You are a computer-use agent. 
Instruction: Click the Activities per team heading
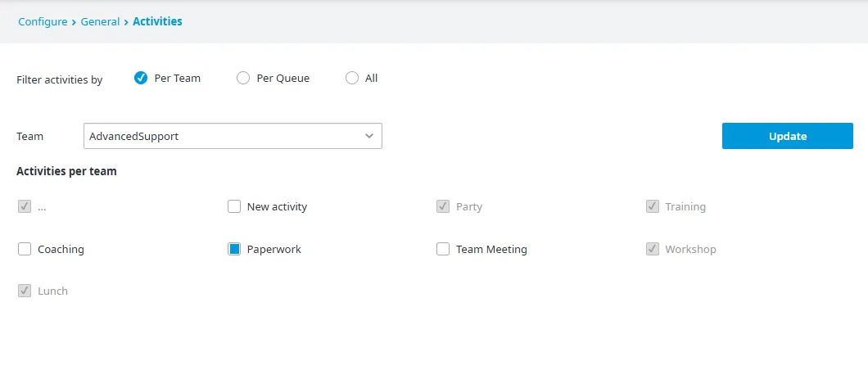tap(66, 171)
